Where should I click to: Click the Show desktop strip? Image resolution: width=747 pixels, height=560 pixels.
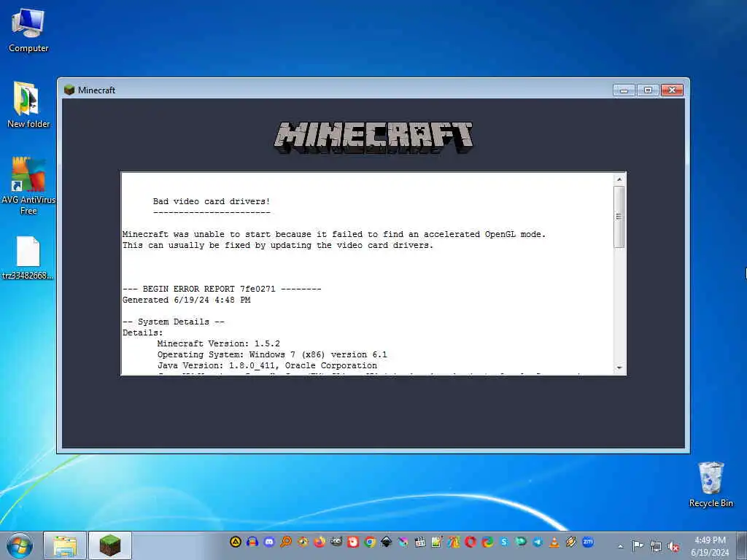[742, 546]
